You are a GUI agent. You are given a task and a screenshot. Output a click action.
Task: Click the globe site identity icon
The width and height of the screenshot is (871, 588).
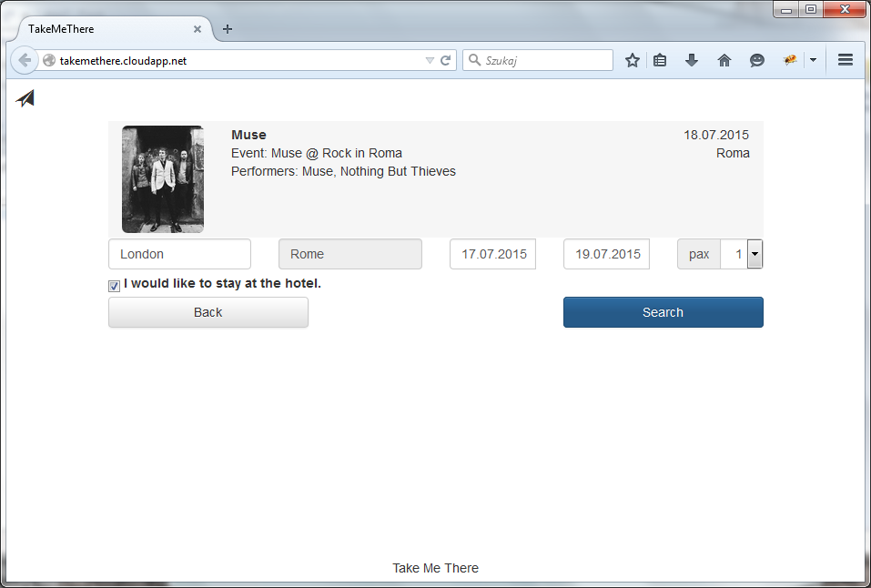(49, 60)
